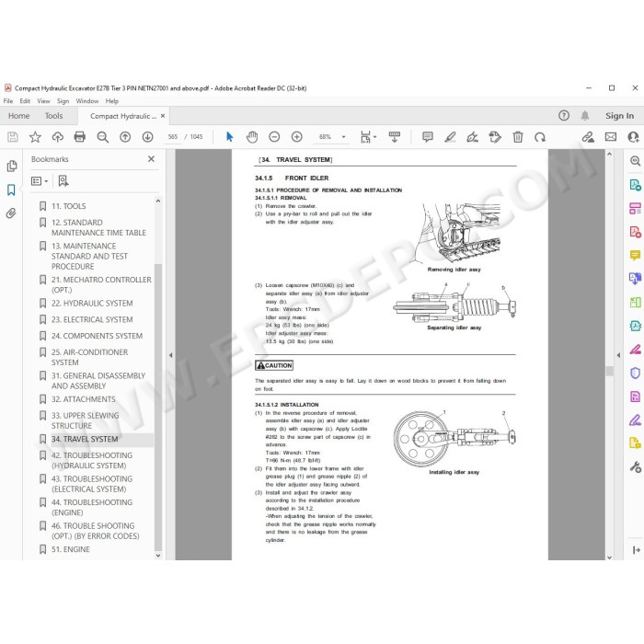This screenshot has height=644, width=644.
Task: Open the 32. ATTACHMENTS bookmark
Action: pyautogui.click(x=84, y=399)
